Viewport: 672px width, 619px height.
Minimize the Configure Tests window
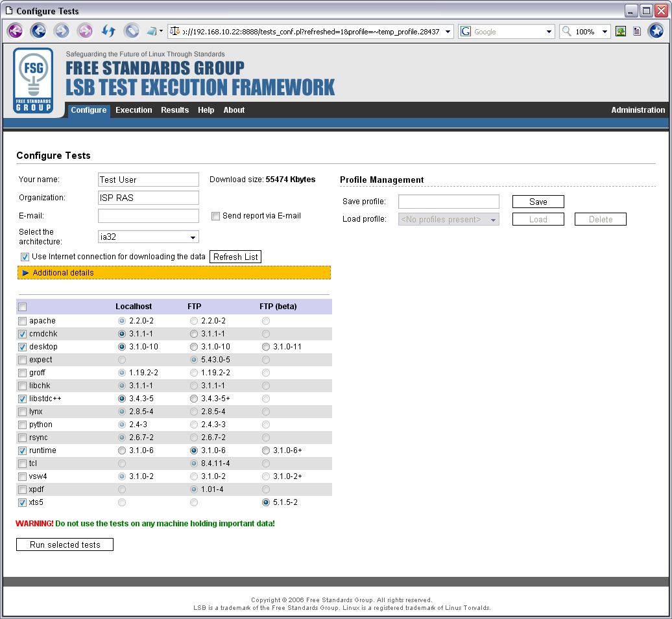[631, 11]
